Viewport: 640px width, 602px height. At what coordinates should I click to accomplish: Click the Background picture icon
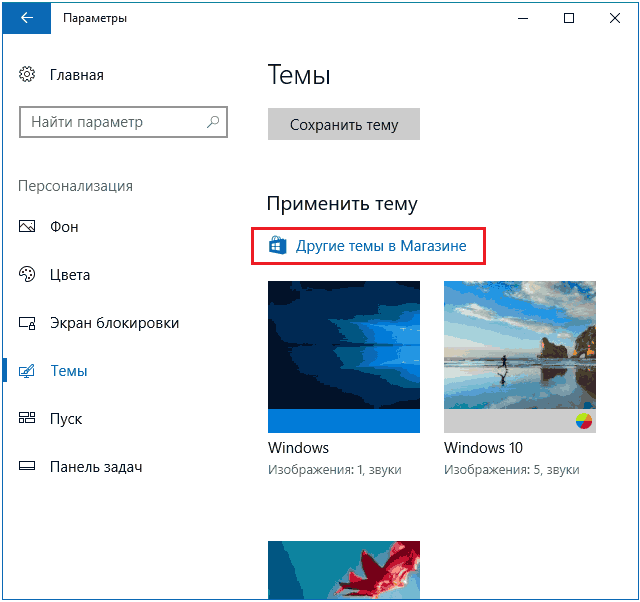27,226
